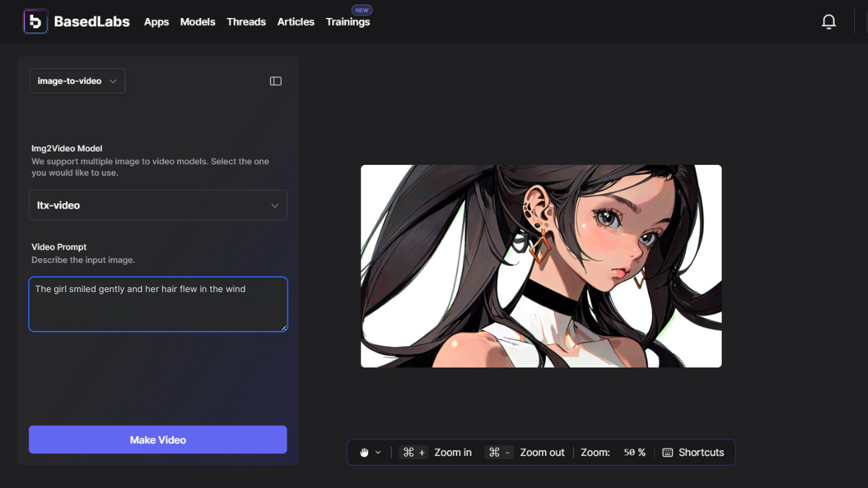
Task: Click the BasedLabs brand name
Action: (x=92, y=22)
